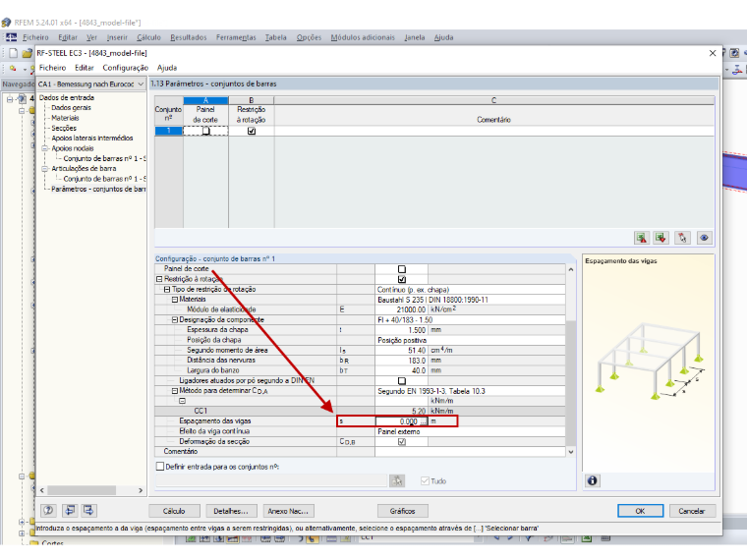The width and height of the screenshot is (747, 560).
Task: Collapse Designação da componente group
Action: point(174,319)
